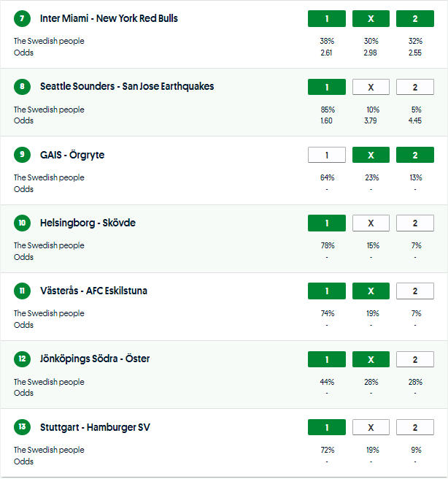The height and width of the screenshot is (479, 448).
Task: Deselect draw for GAIS - Örgryte
Action: click(x=371, y=156)
